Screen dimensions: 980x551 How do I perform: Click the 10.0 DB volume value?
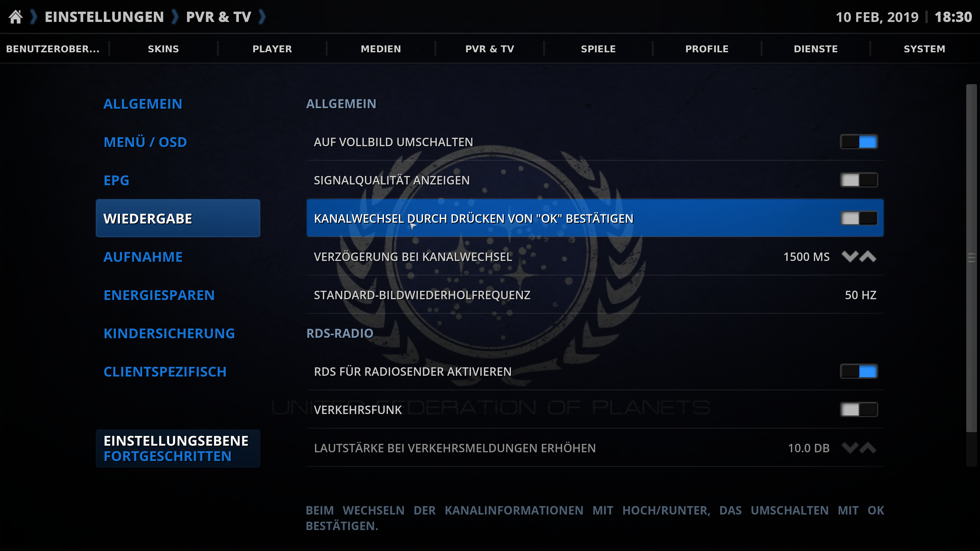tap(808, 448)
